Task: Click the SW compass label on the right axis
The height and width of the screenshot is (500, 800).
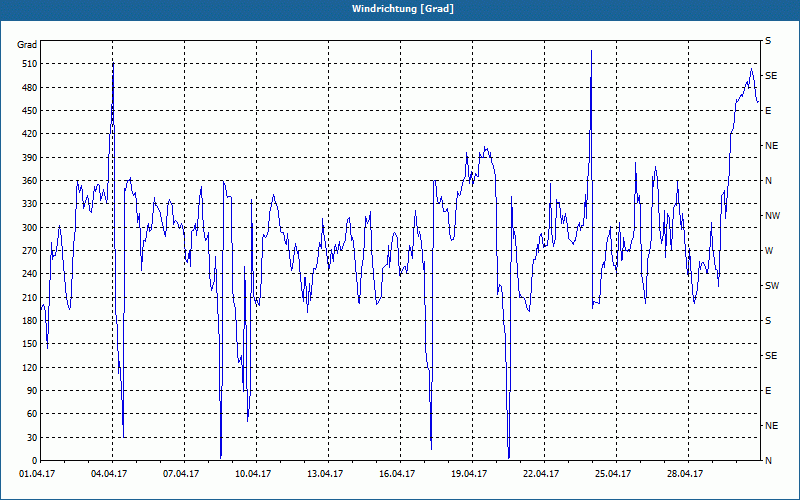Action: pos(772,286)
